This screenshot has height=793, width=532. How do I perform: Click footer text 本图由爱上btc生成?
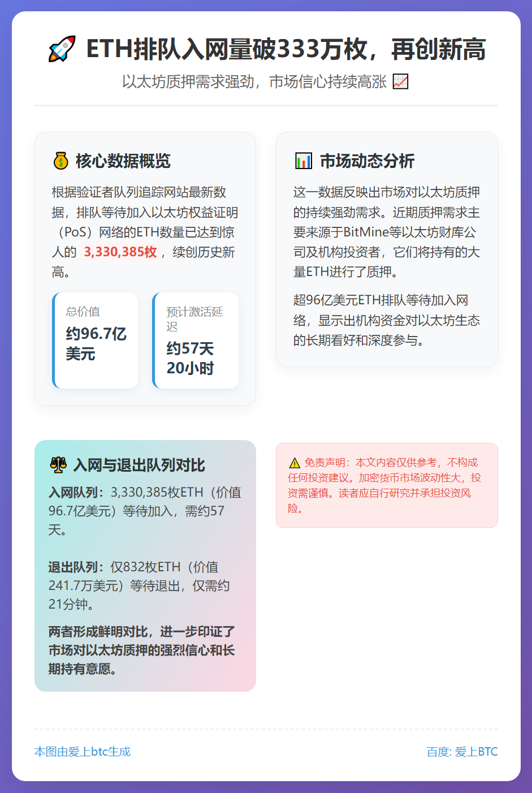(x=83, y=752)
